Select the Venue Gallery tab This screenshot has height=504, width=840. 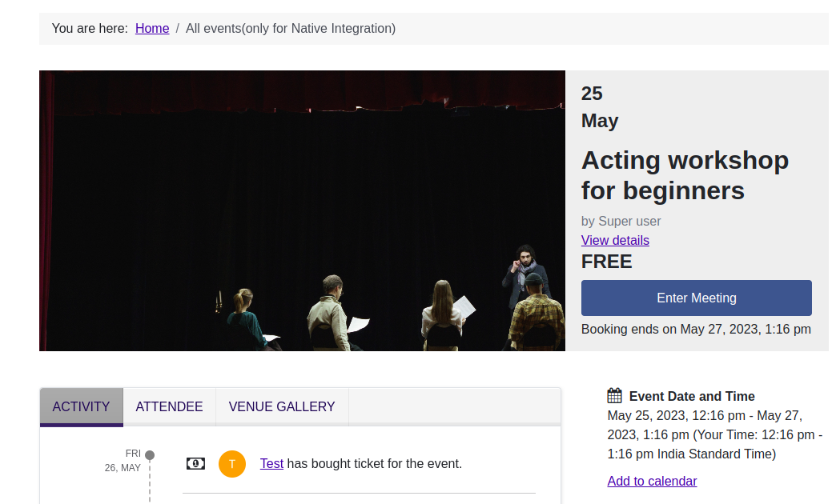[x=282, y=406]
